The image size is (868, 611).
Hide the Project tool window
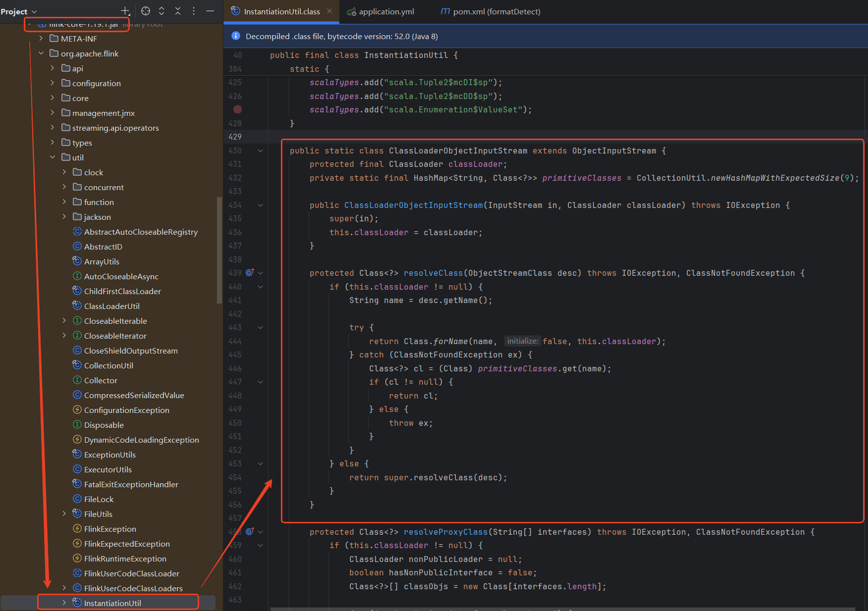[210, 11]
